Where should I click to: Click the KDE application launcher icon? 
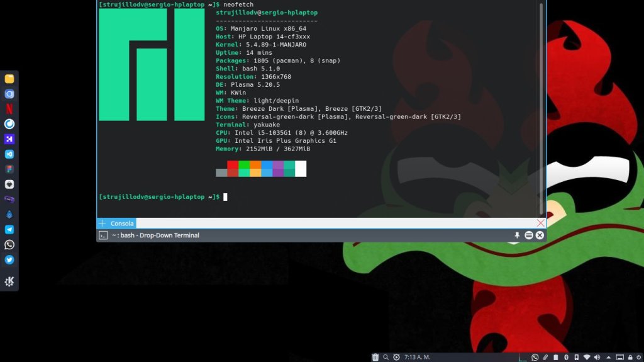point(9,281)
